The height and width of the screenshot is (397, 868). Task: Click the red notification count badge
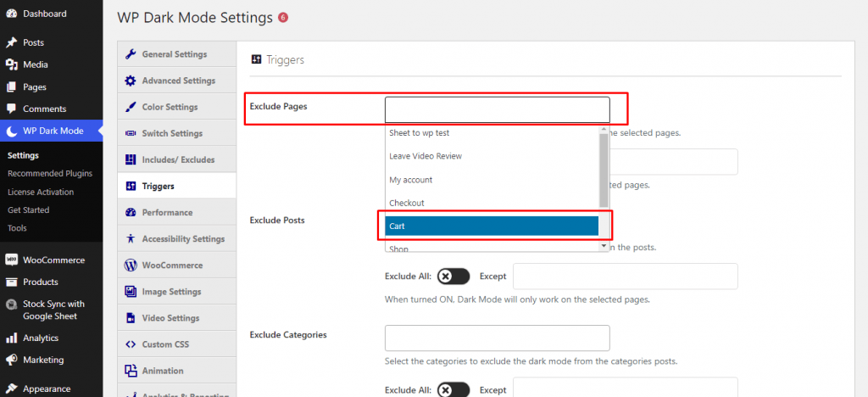[x=283, y=18]
